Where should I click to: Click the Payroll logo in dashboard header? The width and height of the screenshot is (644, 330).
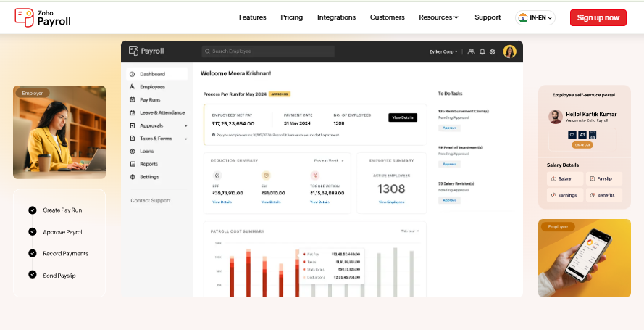[146, 51]
